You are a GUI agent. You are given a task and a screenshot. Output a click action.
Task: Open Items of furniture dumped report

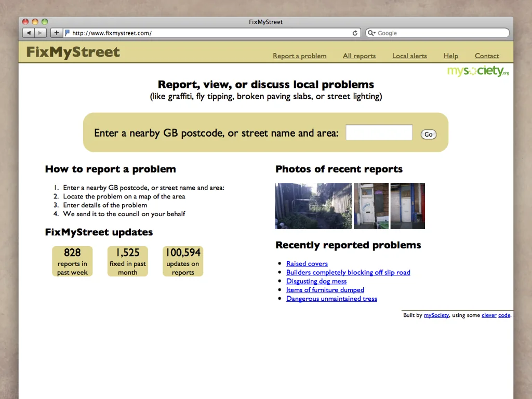pos(325,290)
